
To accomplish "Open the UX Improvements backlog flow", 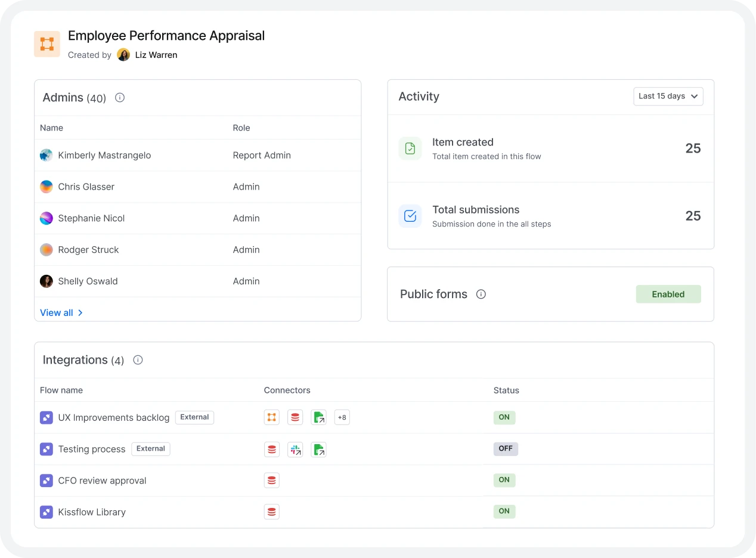I will pyautogui.click(x=114, y=418).
